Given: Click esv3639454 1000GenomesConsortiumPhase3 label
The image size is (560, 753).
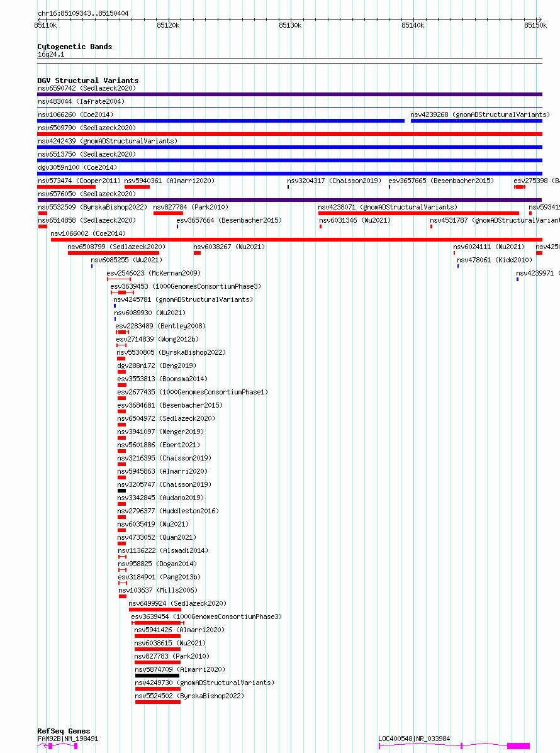Looking at the screenshot, I should [x=206, y=616].
